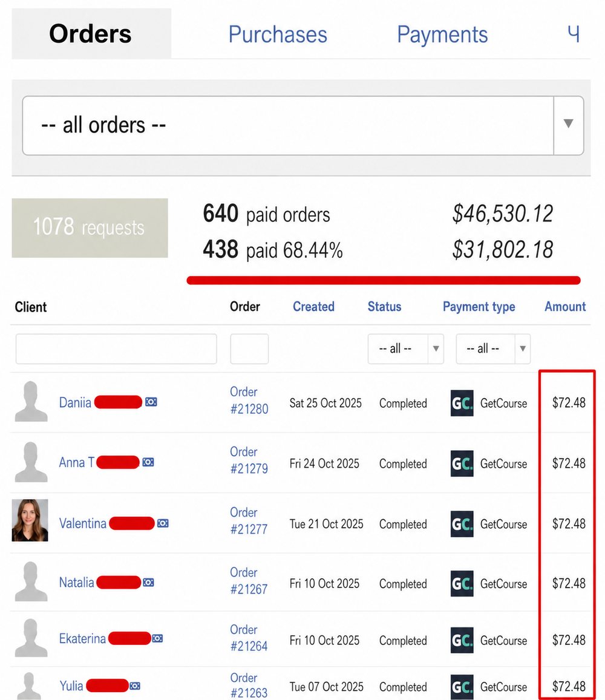Open Order #21279 link
This screenshot has width=605, height=700.
tap(249, 460)
